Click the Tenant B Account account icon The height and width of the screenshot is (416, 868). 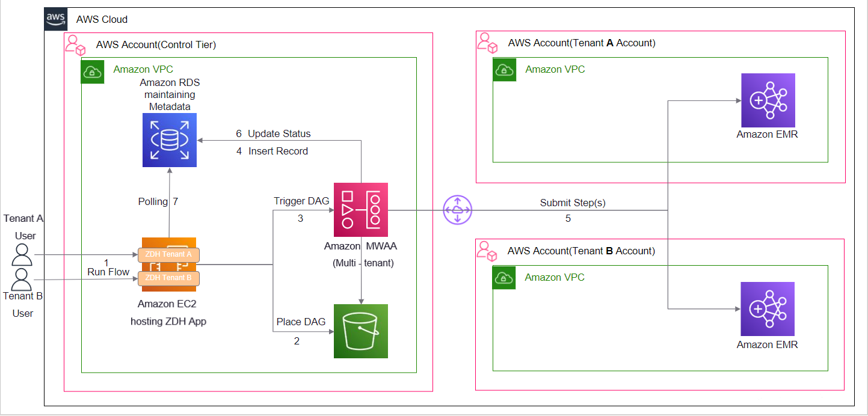[x=487, y=250]
